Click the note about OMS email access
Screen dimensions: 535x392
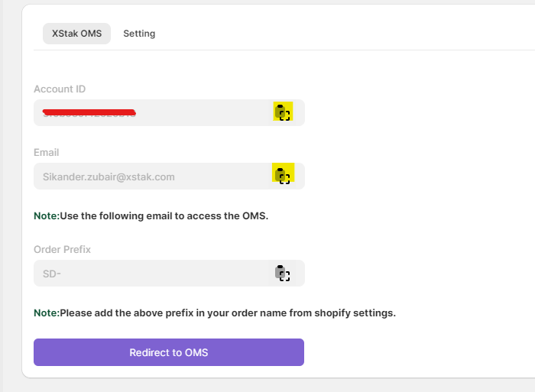coord(164,216)
